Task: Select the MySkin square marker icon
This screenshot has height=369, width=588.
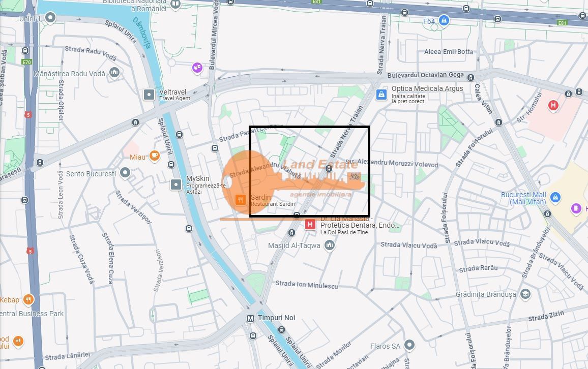Action: click(177, 184)
